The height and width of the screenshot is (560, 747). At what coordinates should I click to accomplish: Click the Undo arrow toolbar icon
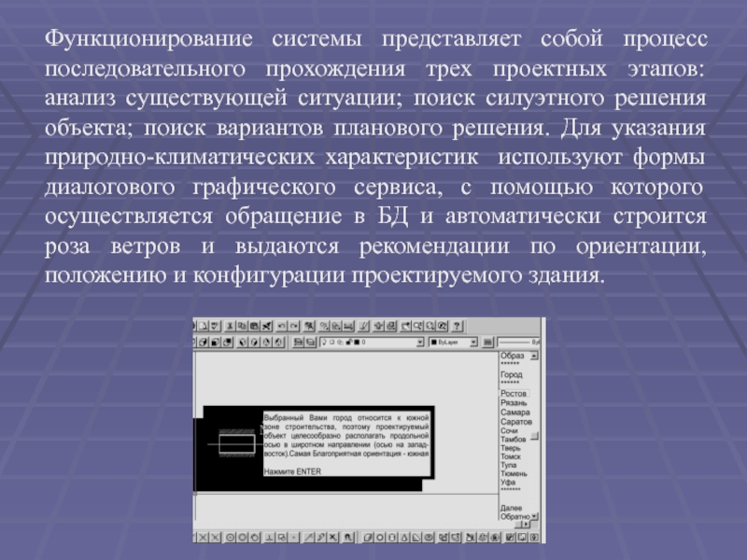282,326
